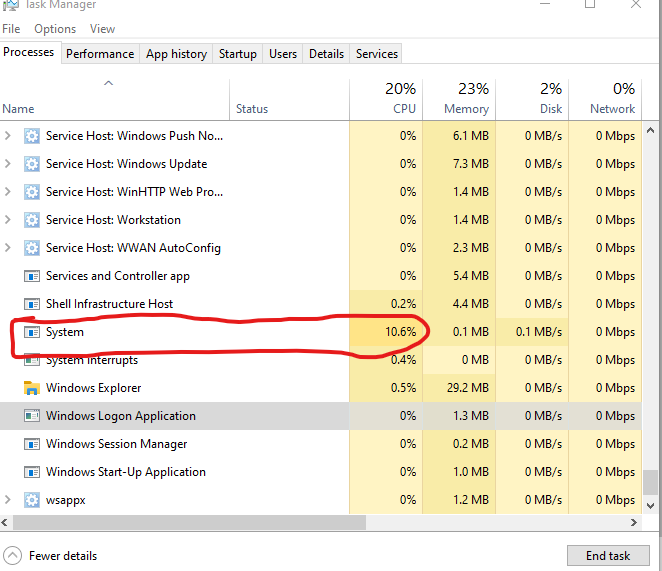Click the System process icon
The image size is (662, 571).
[32, 332]
